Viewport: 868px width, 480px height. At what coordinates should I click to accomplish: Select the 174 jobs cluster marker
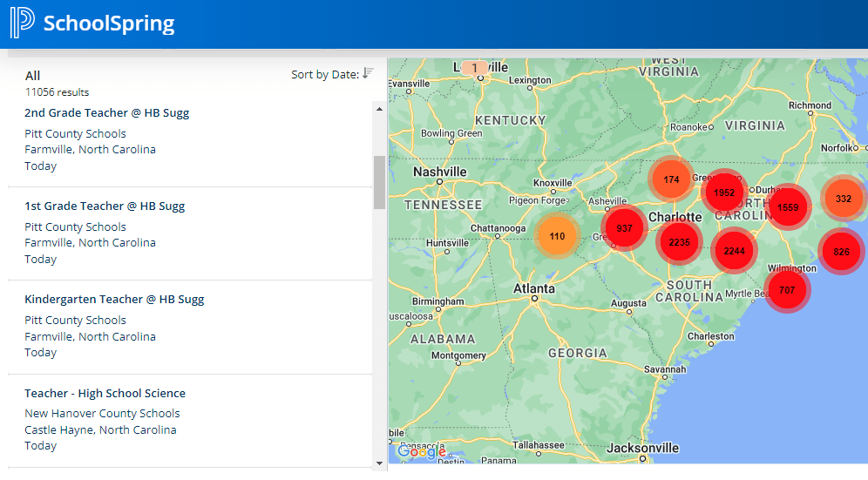671,179
